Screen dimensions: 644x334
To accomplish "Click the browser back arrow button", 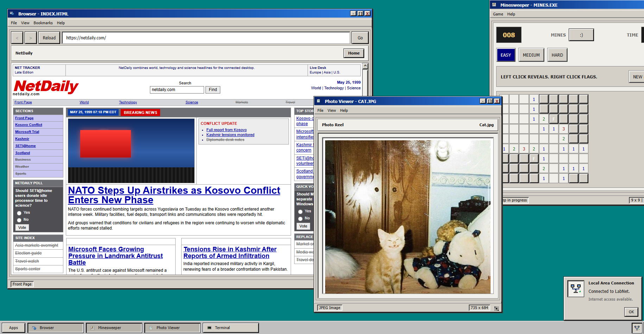I will pyautogui.click(x=17, y=38).
